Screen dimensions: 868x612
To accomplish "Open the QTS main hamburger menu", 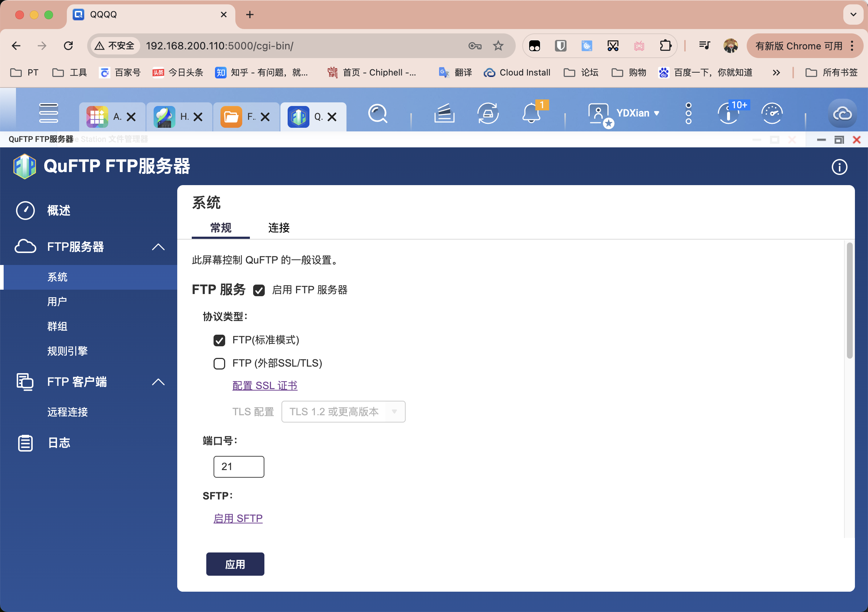I will pos(48,113).
